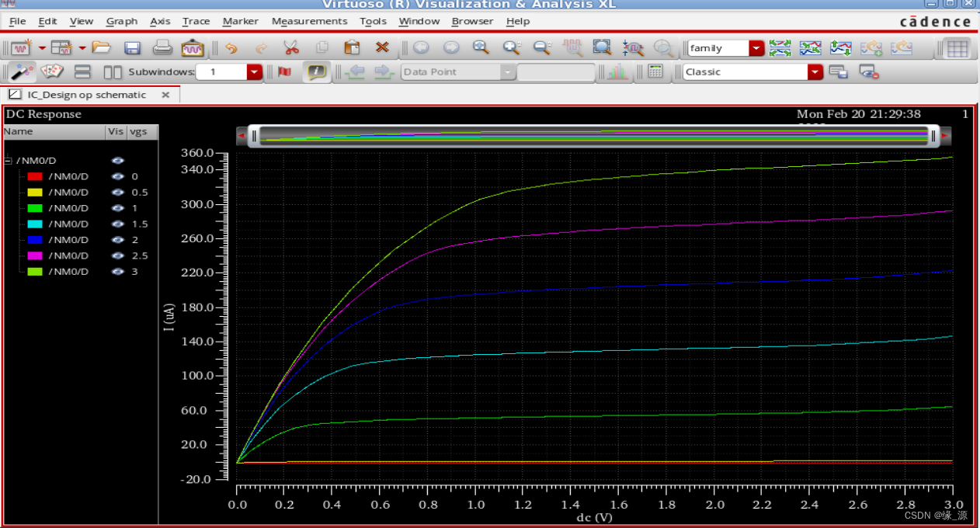
Task: Open the Marker menu
Action: tap(241, 21)
